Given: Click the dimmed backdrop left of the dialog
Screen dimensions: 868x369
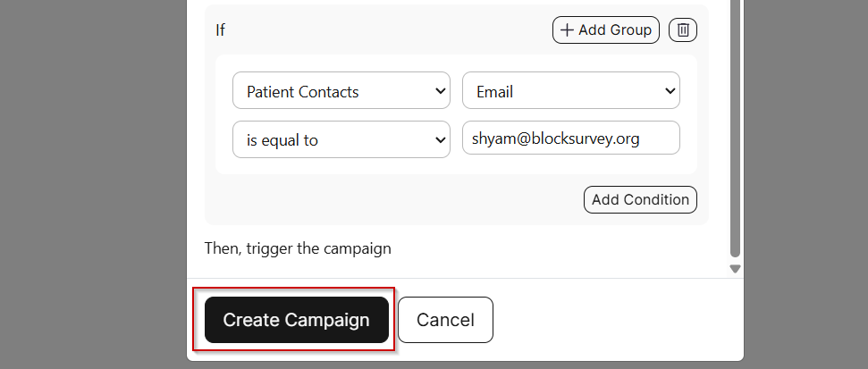Looking at the screenshot, I should pyautogui.click(x=93, y=184).
